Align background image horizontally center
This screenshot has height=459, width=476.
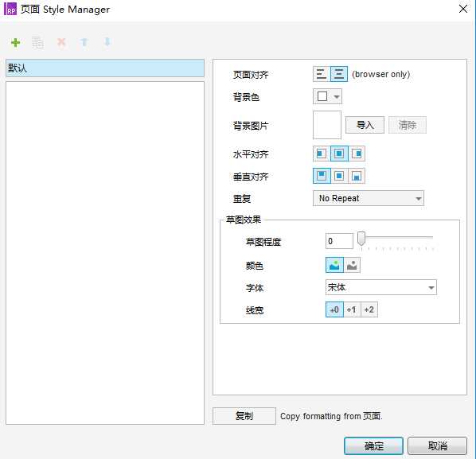(x=339, y=154)
